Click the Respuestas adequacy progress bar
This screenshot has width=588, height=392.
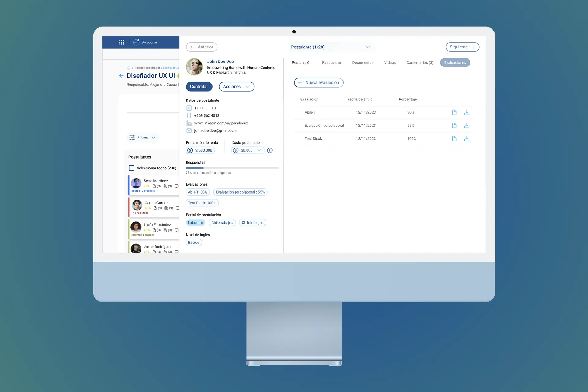click(x=232, y=168)
